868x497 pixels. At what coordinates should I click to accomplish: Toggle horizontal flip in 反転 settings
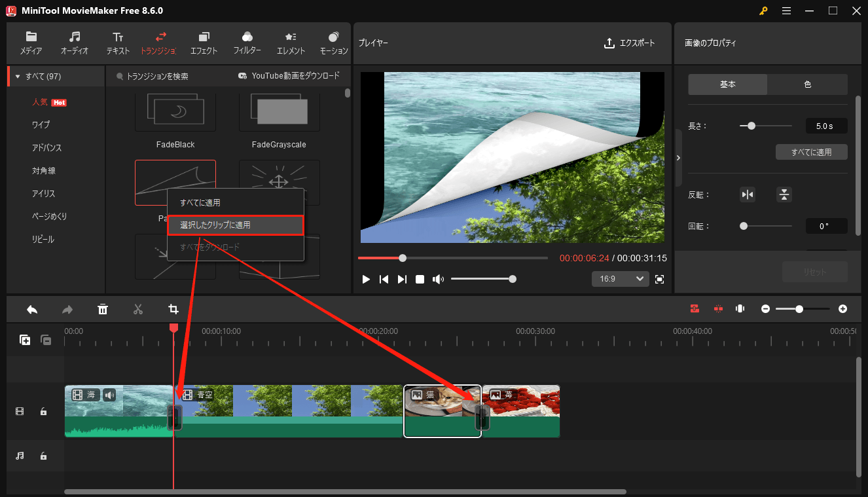pyautogui.click(x=748, y=194)
